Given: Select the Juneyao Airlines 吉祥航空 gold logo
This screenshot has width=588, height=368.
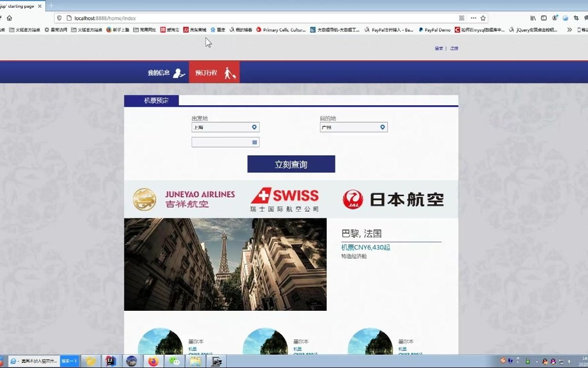Looking at the screenshot, I should tap(145, 199).
